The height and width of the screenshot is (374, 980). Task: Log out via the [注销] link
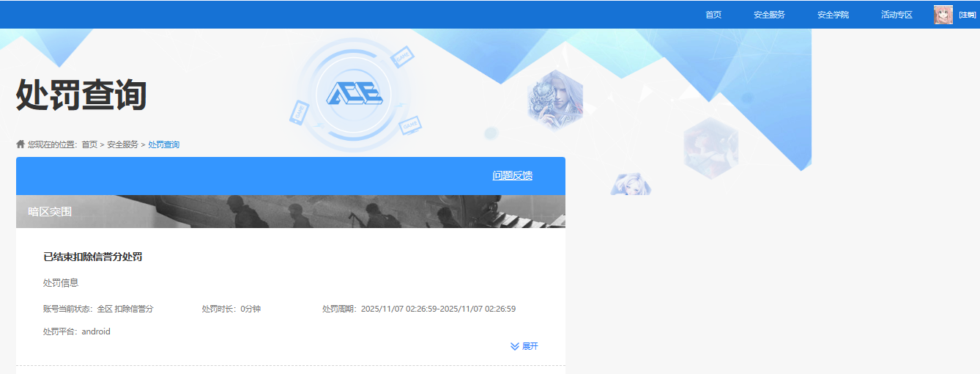coord(967,15)
